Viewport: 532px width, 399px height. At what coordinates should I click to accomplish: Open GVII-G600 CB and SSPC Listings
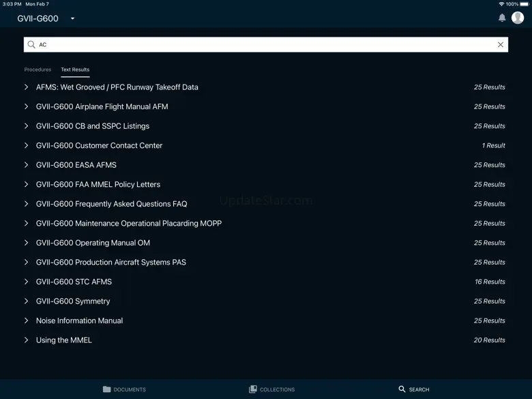coord(93,126)
